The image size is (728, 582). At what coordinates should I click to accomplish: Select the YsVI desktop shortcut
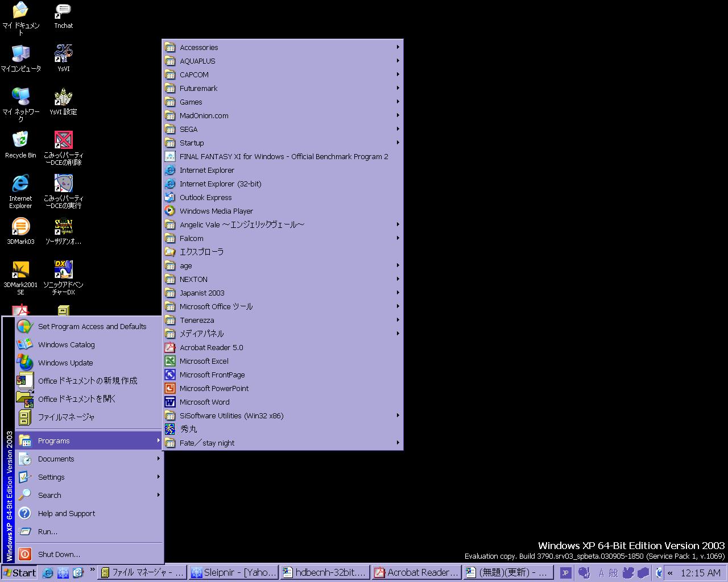(63, 59)
